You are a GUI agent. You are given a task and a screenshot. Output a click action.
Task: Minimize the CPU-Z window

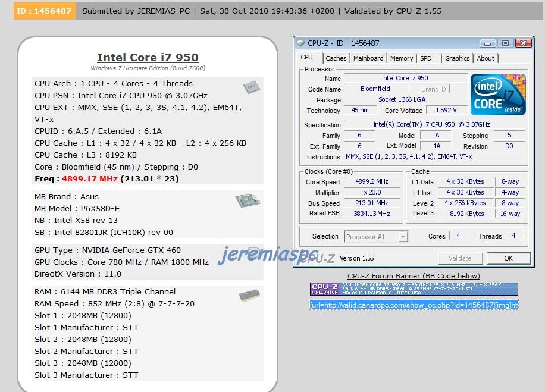pyautogui.click(x=487, y=43)
